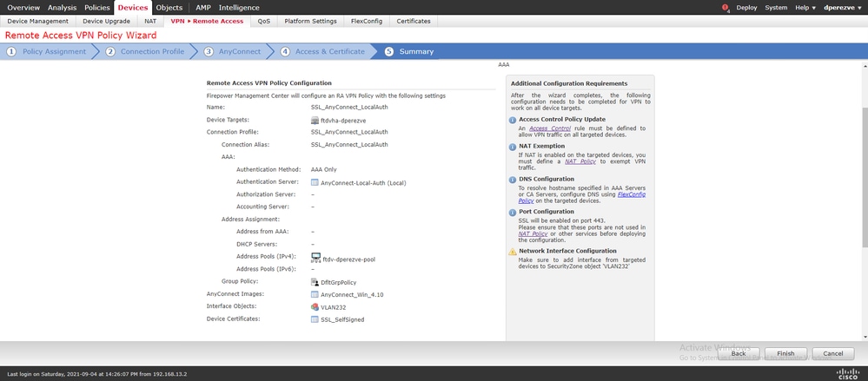
Task: Click the AnyConnect_Win_4.10 image icon
Action: (x=315, y=294)
